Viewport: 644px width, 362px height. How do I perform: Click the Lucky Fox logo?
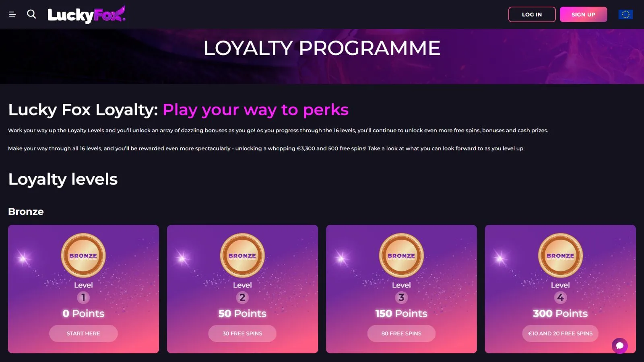coord(86,15)
